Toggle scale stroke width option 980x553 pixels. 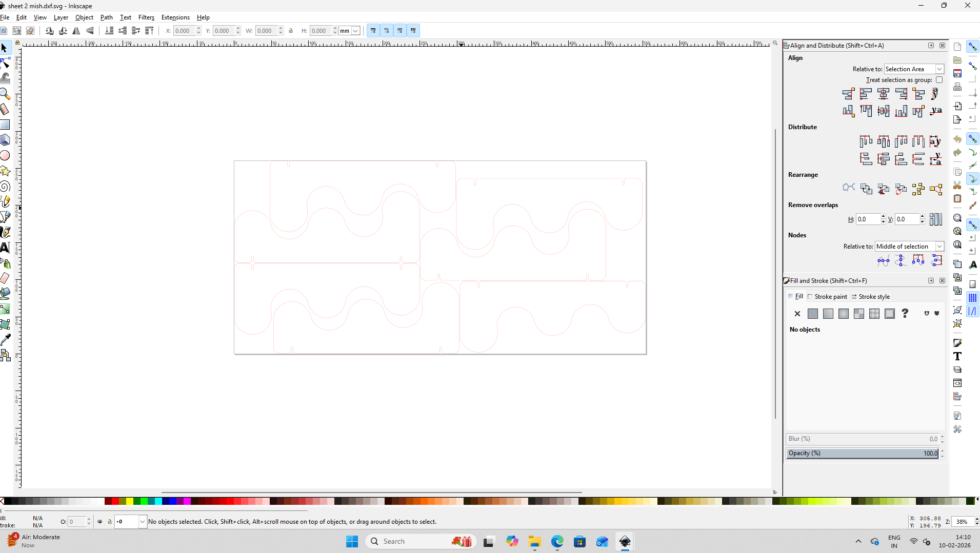pos(373,31)
